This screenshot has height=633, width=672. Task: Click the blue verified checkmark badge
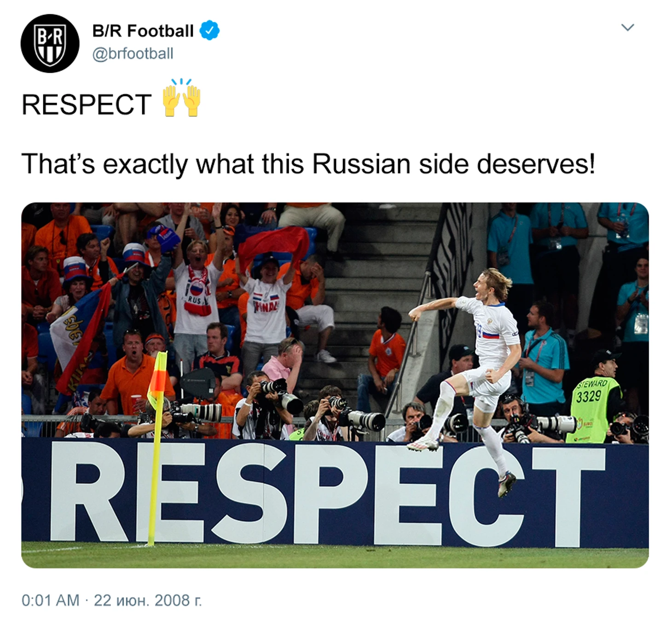pos(209,30)
